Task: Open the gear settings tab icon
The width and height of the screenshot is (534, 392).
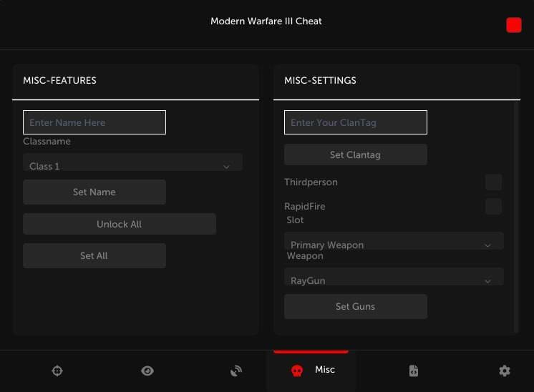Action: click(x=505, y=371)
